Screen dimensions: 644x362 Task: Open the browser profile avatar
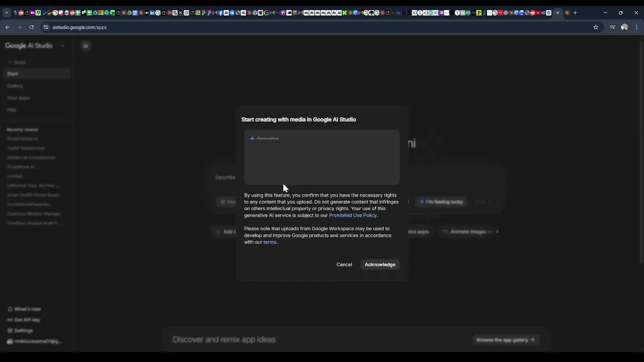coord(624,27)
